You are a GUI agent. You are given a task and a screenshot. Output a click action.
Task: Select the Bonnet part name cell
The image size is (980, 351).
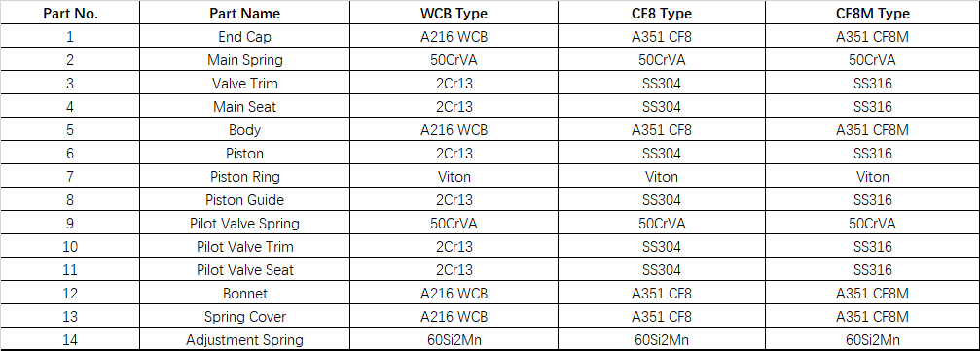click(x=245, y=294)
